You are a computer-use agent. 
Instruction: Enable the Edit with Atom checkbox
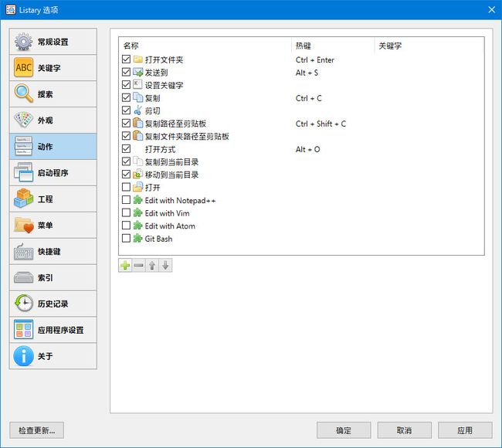(x=126, y=226)
